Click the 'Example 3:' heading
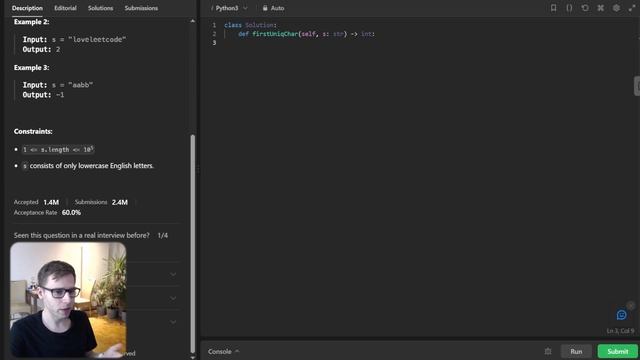 tap(31, 67)
